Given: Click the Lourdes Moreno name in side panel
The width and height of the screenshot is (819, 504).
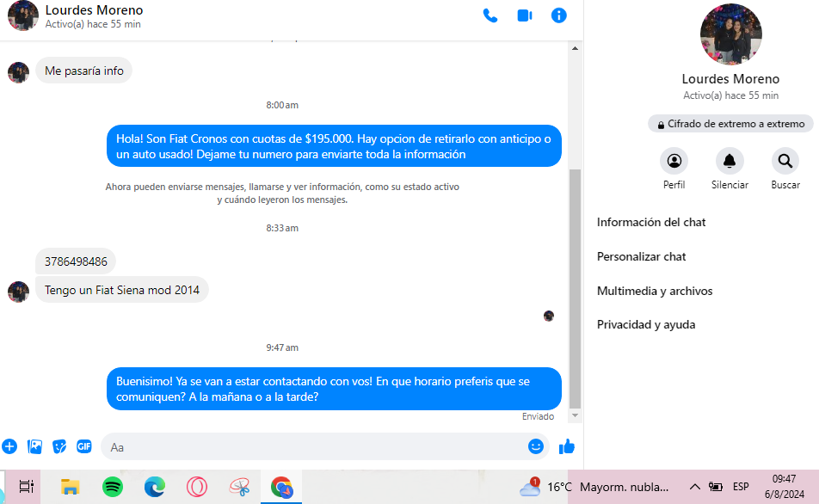Looking at the screenshot, I should point(730,79).
